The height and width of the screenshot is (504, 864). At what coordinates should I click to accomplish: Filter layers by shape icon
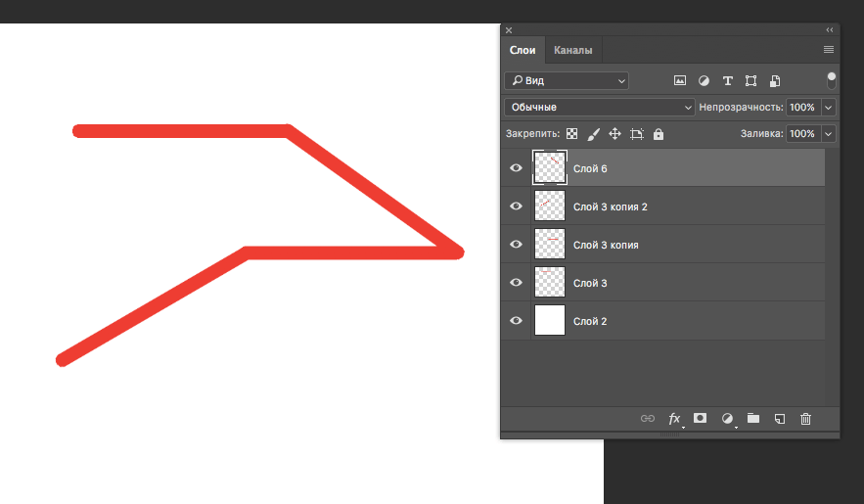pyautogui.click(x=750, y=81)
